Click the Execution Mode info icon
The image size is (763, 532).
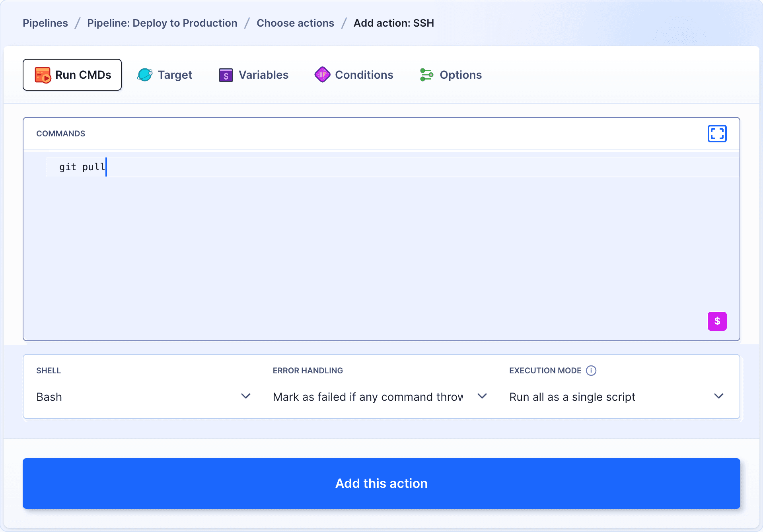click(591, 371)
